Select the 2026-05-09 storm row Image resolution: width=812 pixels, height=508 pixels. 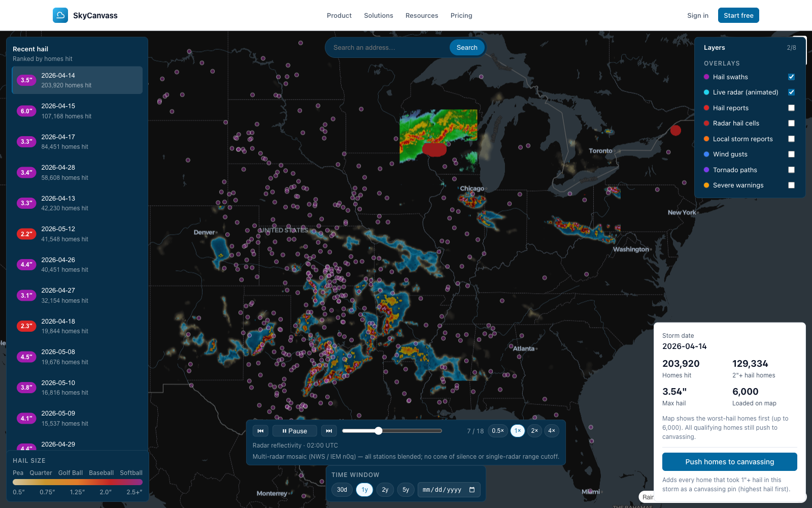pos(77,418)
